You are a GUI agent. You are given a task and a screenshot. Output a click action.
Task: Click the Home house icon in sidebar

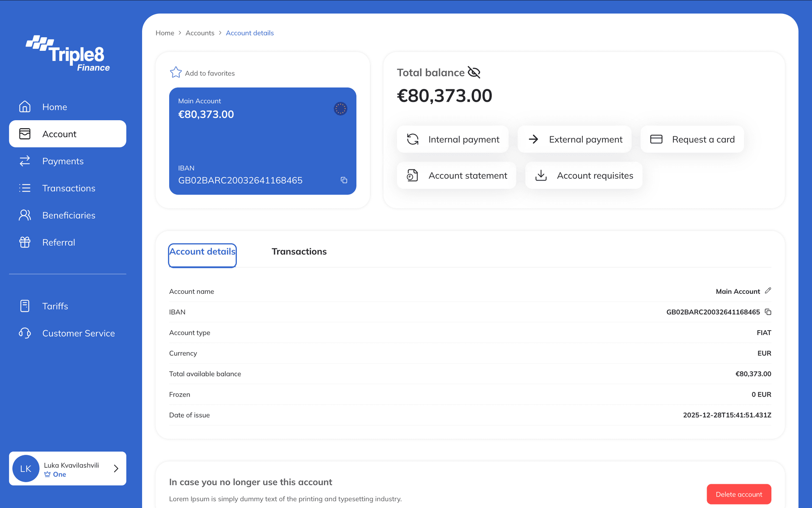[25, 107]
